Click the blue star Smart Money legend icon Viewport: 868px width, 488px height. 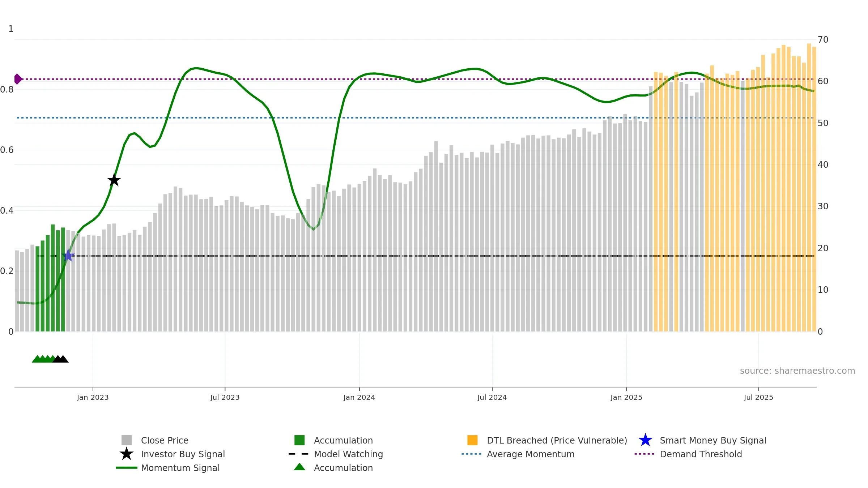point(645,440)
